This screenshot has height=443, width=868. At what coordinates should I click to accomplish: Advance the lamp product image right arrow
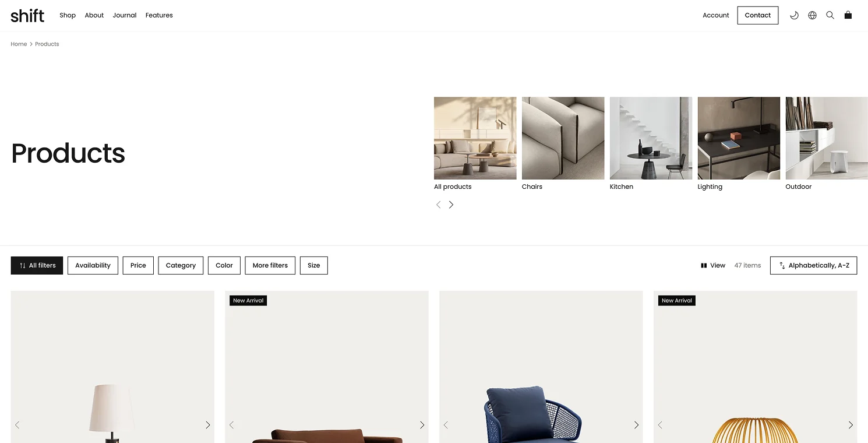[x=207, y=425]
